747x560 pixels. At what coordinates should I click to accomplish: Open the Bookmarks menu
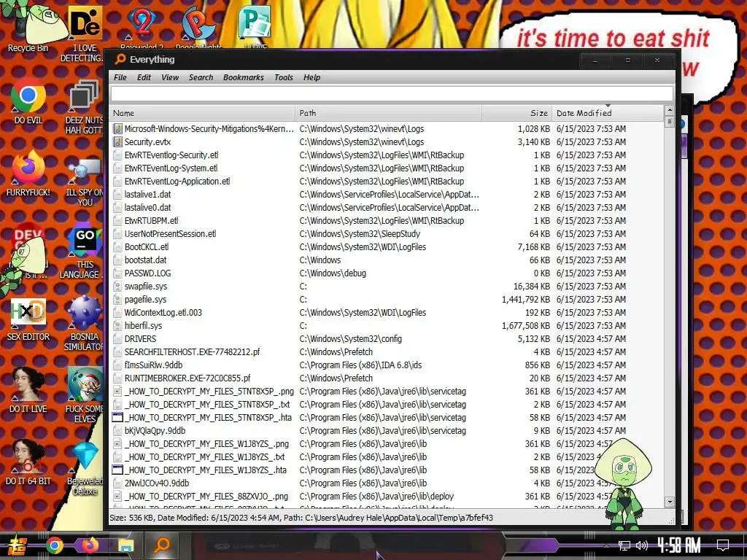click(x=244, y=77)
